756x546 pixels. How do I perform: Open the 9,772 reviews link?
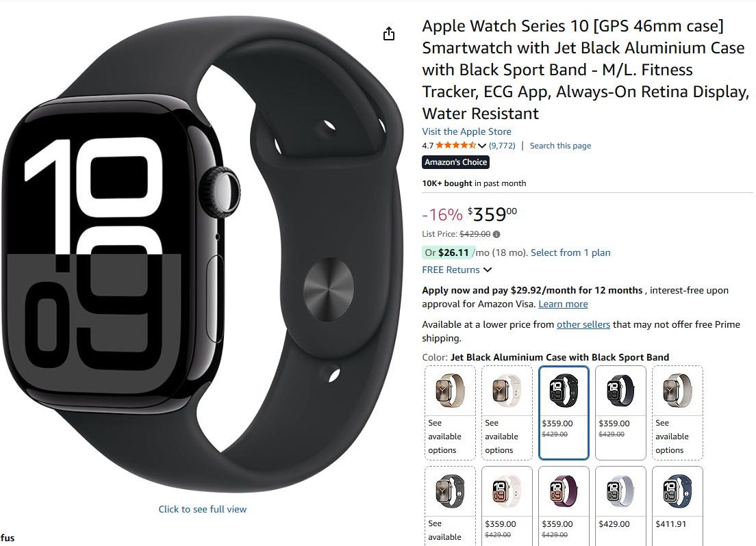click(502, 146)
